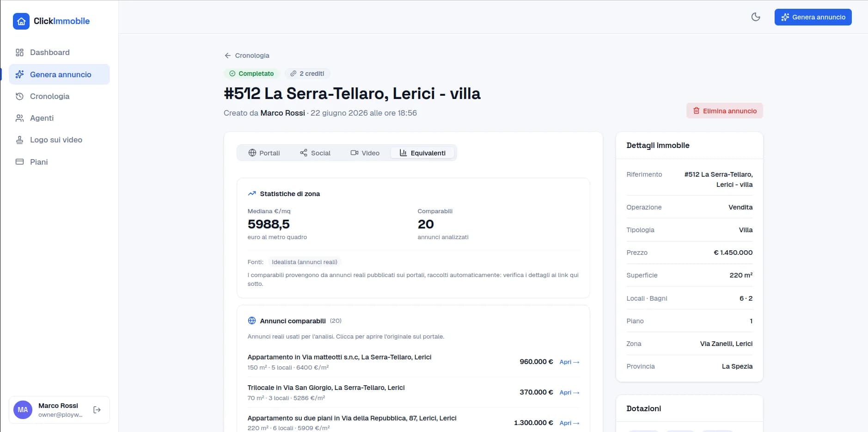Open Logo sui video sidebar item
Screen dimensions: 868x432
(59, 140)
